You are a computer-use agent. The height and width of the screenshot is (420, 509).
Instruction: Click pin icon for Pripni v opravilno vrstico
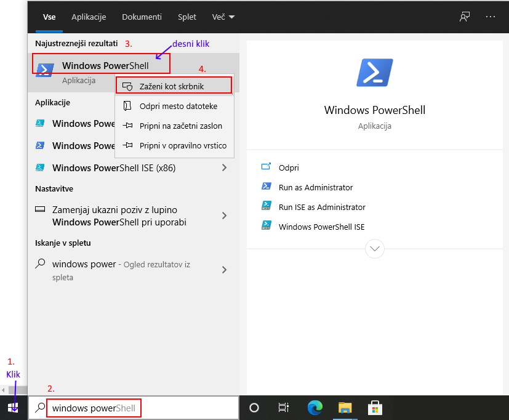point(127,145)
